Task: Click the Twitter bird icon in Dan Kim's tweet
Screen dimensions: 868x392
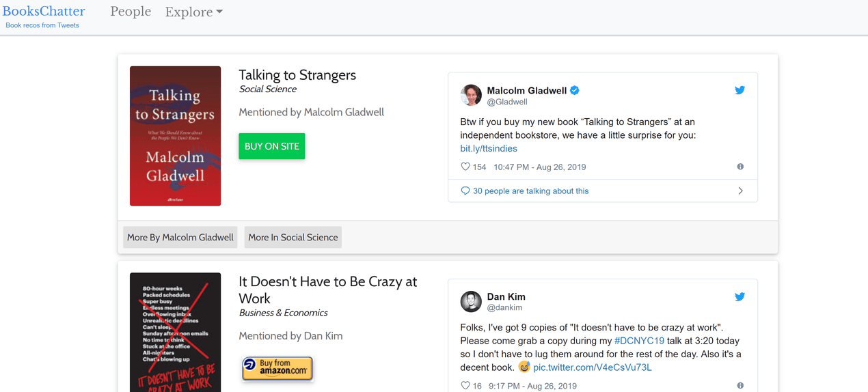Action: click(740, 297)
